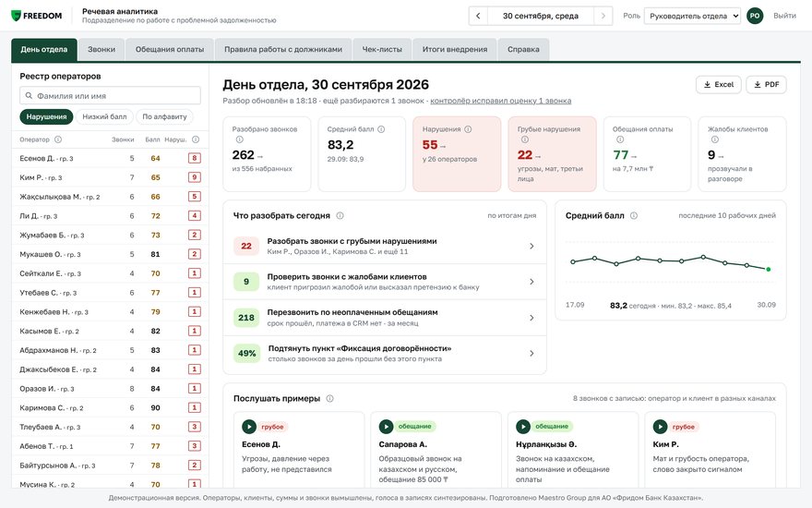
Task: Open the date picker 30 сентября, среда
Action: coord(540,16)
